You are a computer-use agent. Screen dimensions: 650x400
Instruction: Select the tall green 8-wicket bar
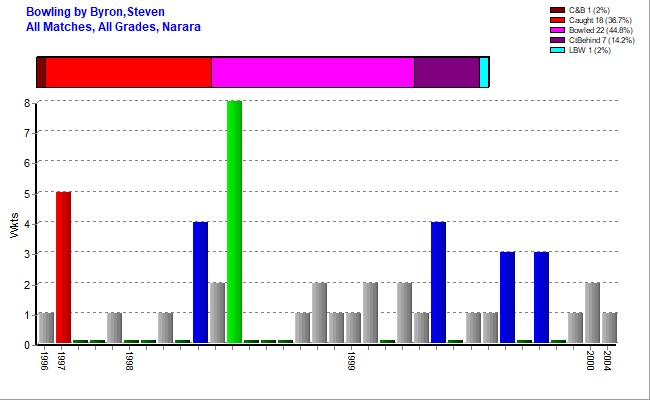[x=234, y=222]
